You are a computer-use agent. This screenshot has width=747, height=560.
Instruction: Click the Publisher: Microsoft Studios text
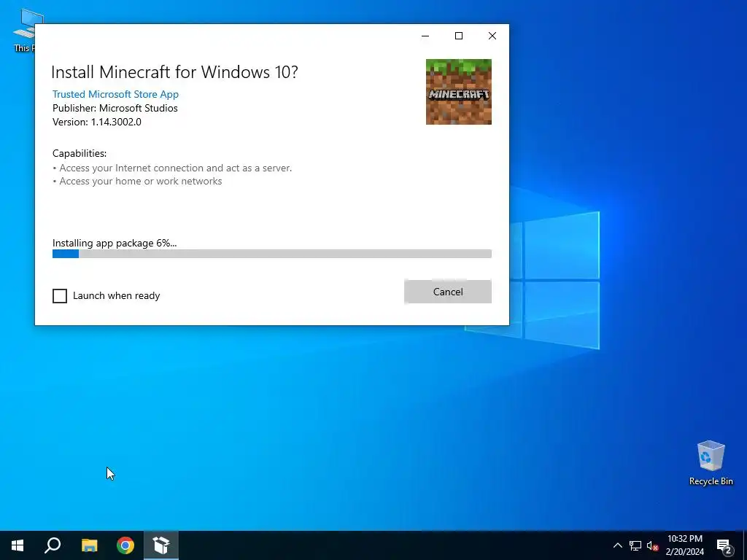tap(115, 108)
